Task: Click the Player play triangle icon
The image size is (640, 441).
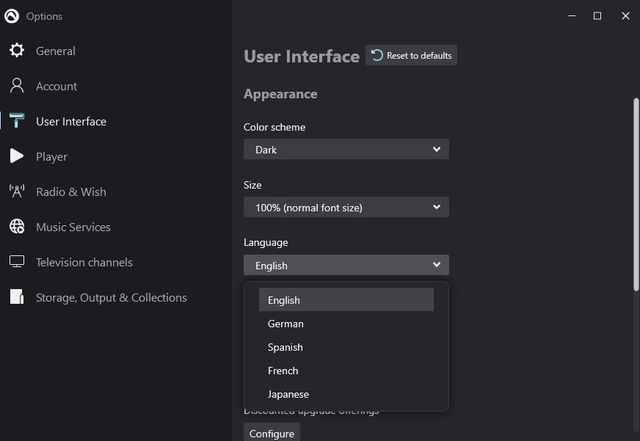Action: coord(17,156)
